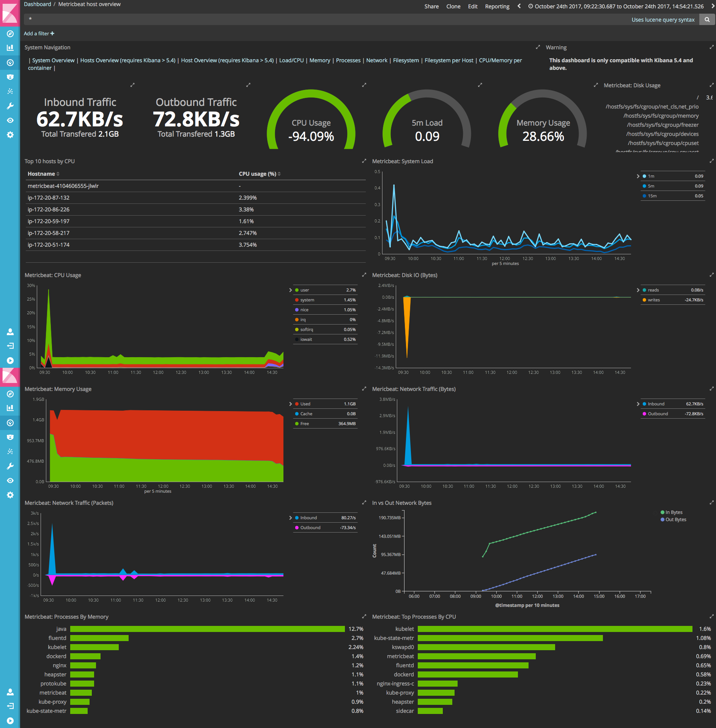
Task: Toggle the Cache series in Memory Usage legend
Action: (x=326, y=414)
